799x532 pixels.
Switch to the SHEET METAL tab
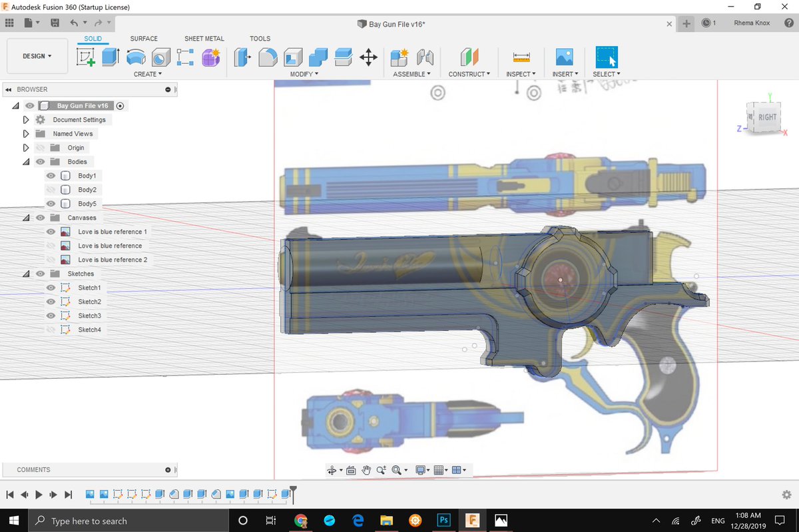coord(204,39)
